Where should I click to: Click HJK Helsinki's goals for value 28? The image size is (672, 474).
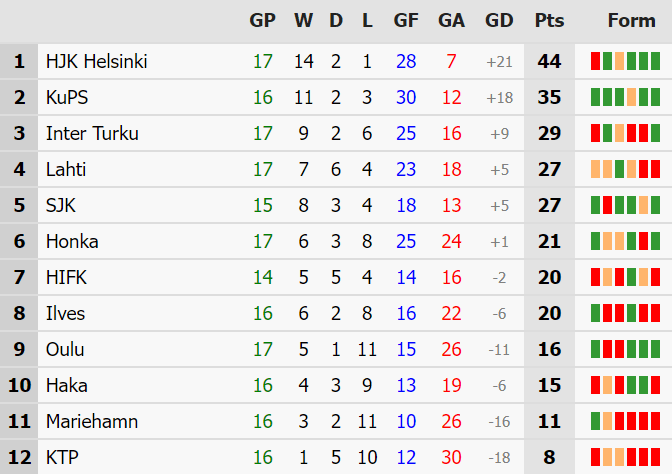click(406, 61)
